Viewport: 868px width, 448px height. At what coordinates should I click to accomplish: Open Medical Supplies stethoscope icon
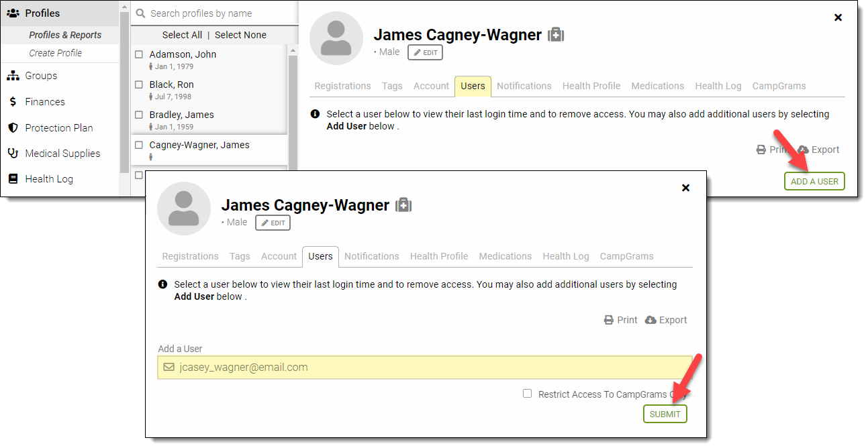(13, 154)
